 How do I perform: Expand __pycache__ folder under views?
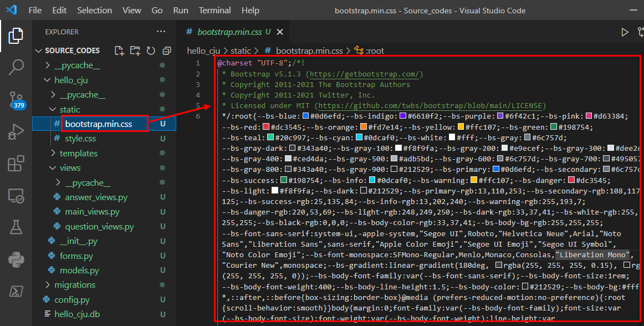(x=58, y=182)
